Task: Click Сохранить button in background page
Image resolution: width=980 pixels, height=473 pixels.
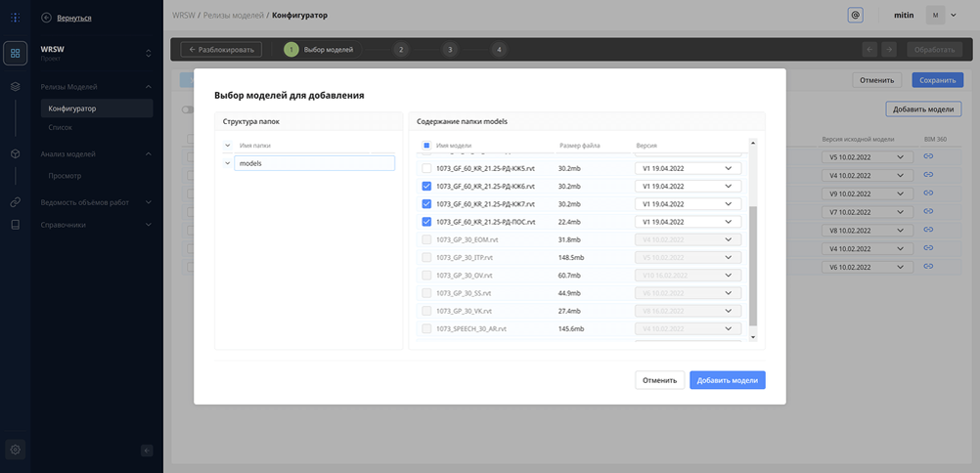Action: coord(938,80)
